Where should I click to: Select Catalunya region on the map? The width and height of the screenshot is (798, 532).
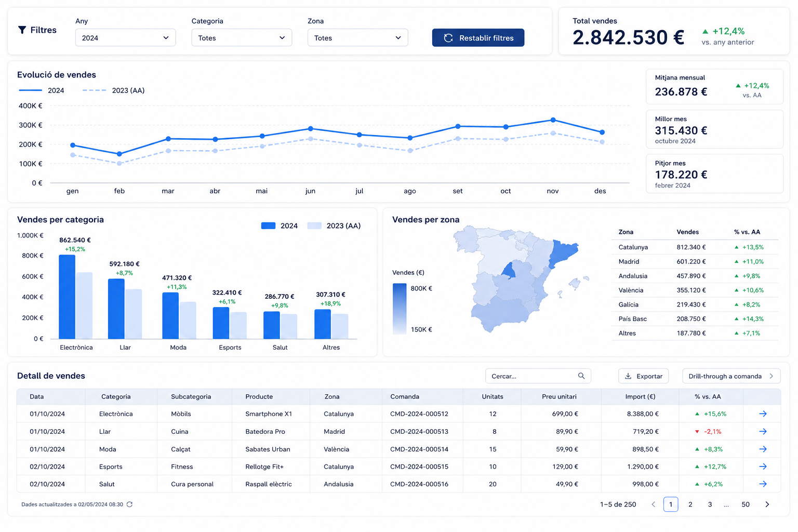pyautogui.click(x=563, y=253)
